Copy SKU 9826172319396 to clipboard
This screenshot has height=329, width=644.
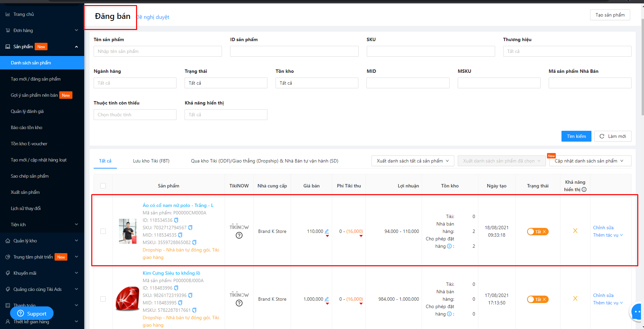tap(190, 295)
